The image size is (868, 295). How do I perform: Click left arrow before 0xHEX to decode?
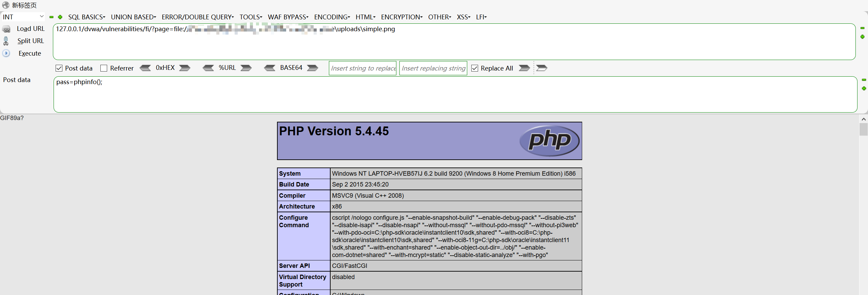click(x=145, y=68)
